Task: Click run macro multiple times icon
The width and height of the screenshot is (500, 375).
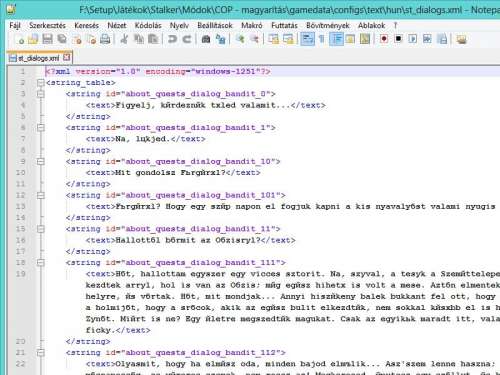Action: (427, 39)
